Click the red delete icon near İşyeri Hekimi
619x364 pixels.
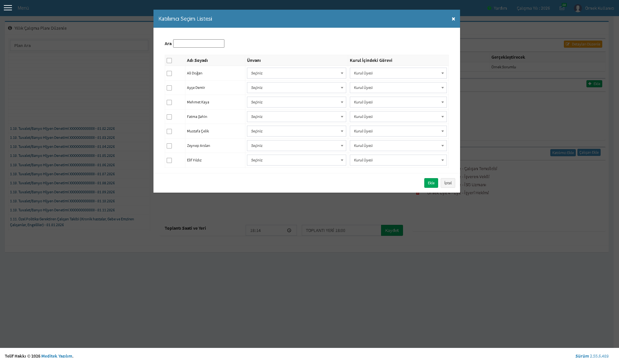[418, 193]
